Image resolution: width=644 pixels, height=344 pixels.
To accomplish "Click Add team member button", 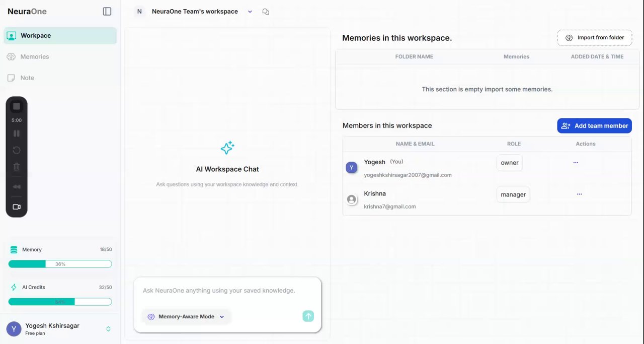I will [x=594, y=126].
